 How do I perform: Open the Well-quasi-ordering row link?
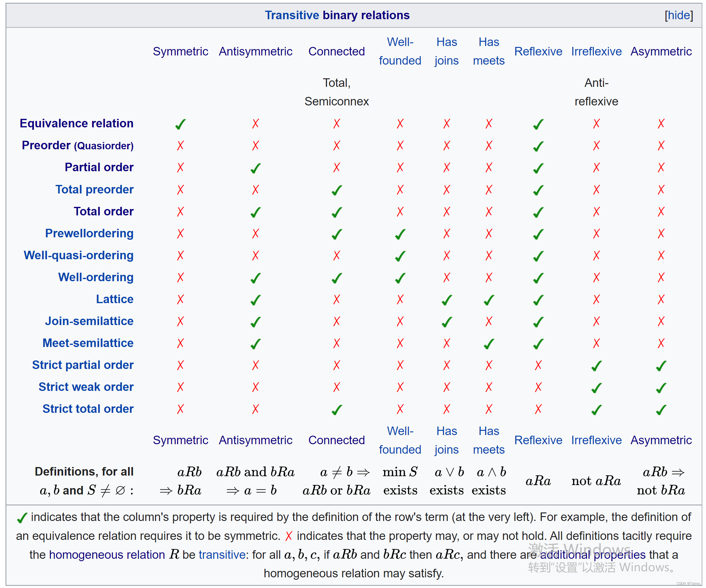pyautogui.click(x=78, y=255)
